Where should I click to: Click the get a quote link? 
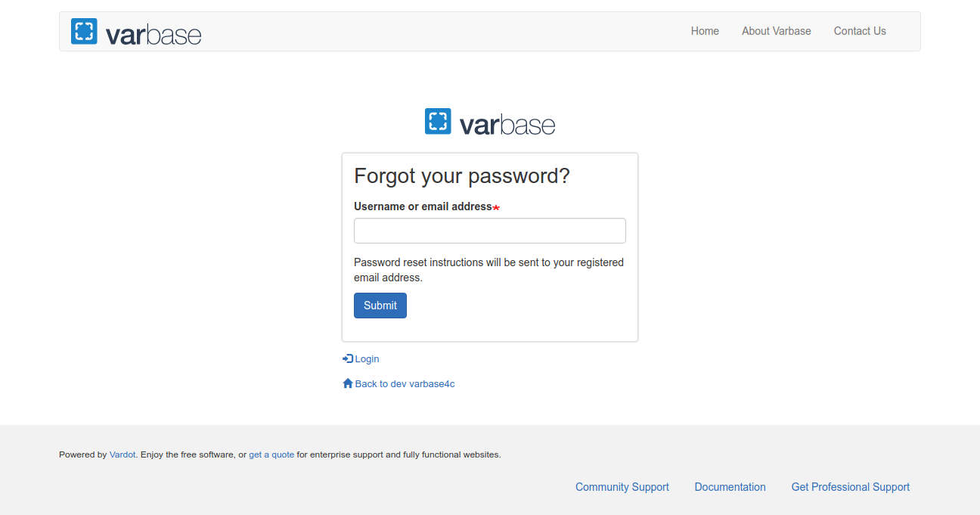coord(271,455)
